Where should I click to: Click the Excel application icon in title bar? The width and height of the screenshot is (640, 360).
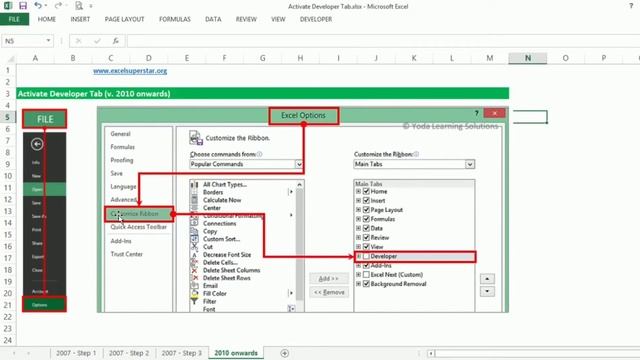[x=8, y=6]
